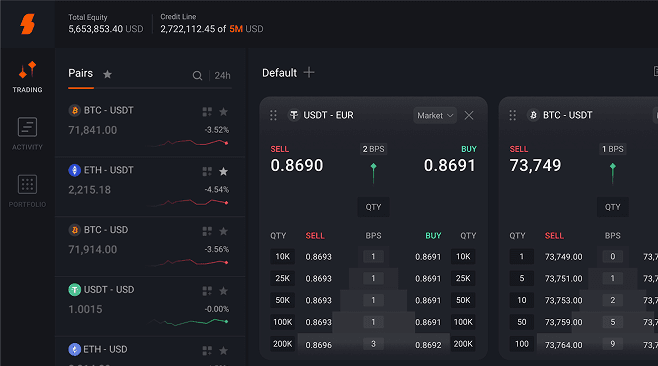Image resolution: width=658 pixels, height=366 pixels.
Task: Select quantity 1 in BTC - USDT ladder
Action: [x=522, y=256]
